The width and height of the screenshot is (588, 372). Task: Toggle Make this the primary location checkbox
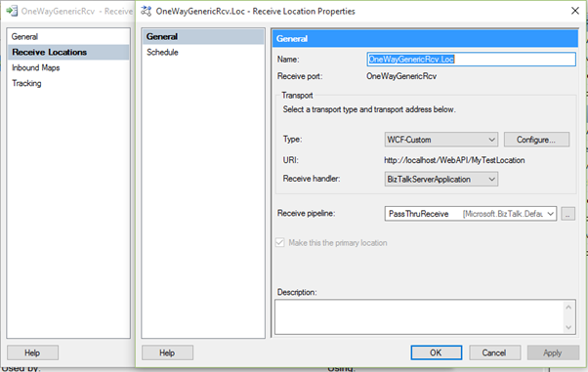click(x=279, y=242)
